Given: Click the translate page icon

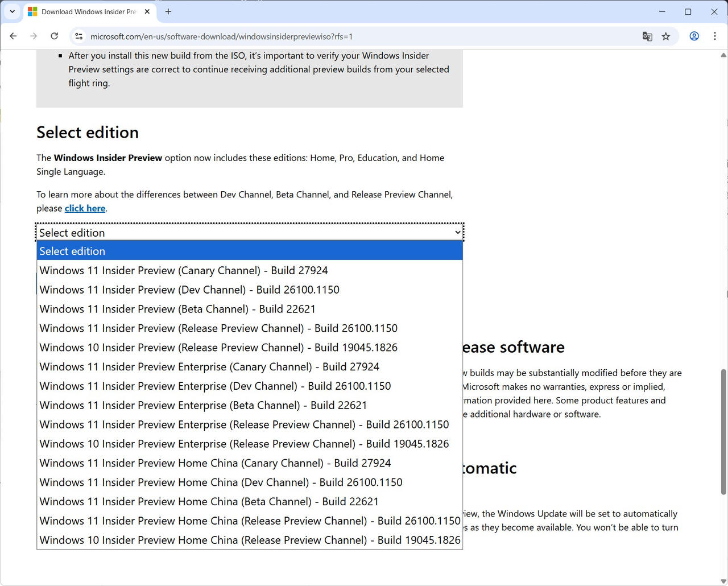Looking at the screenshot, I should point(647,36).
